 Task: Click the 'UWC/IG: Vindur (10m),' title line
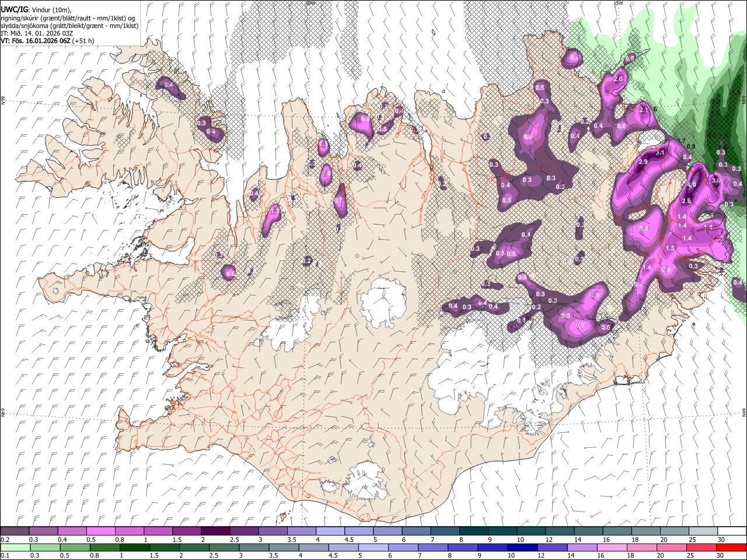pos(36,9)
